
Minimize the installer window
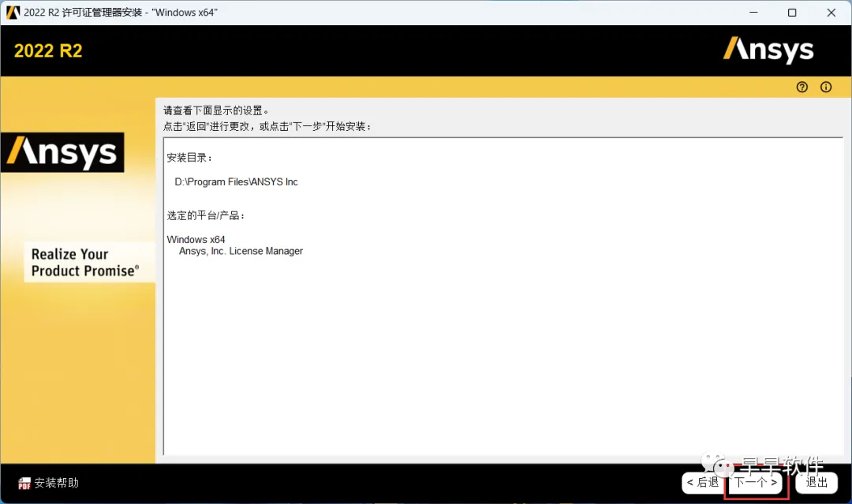753,13
